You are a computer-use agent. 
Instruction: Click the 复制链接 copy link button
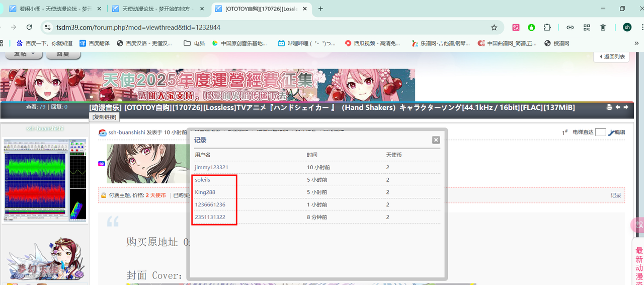105,117
